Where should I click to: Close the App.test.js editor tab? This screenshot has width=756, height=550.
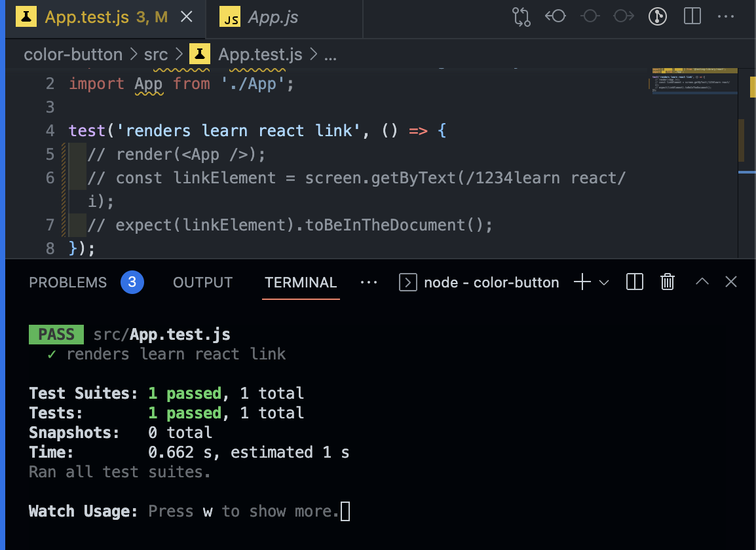click(187, 18)
